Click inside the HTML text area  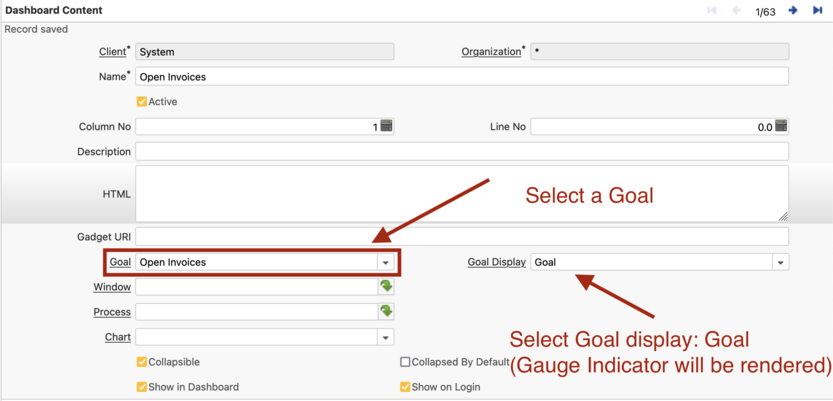461,194
